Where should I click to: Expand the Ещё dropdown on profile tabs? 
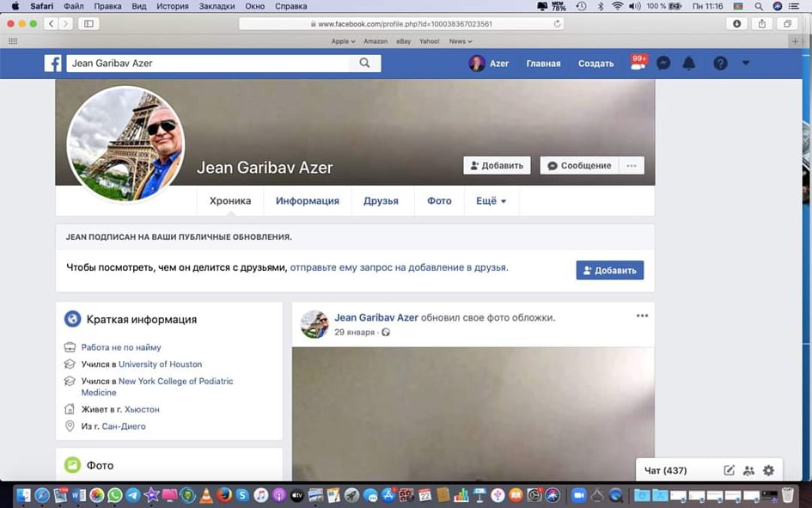tap(491, 201)
